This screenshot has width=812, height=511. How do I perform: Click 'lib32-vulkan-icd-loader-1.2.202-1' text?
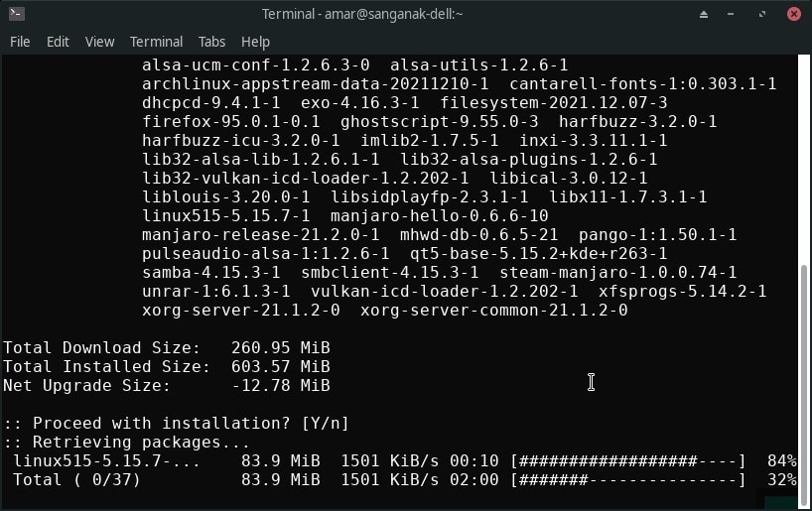(x=306, y=178)
